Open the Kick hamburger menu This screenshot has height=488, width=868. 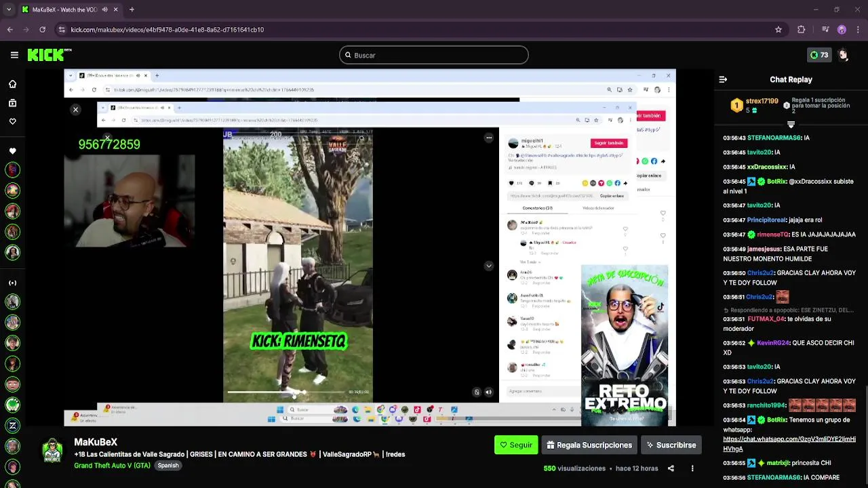click(x=14, y=55)
